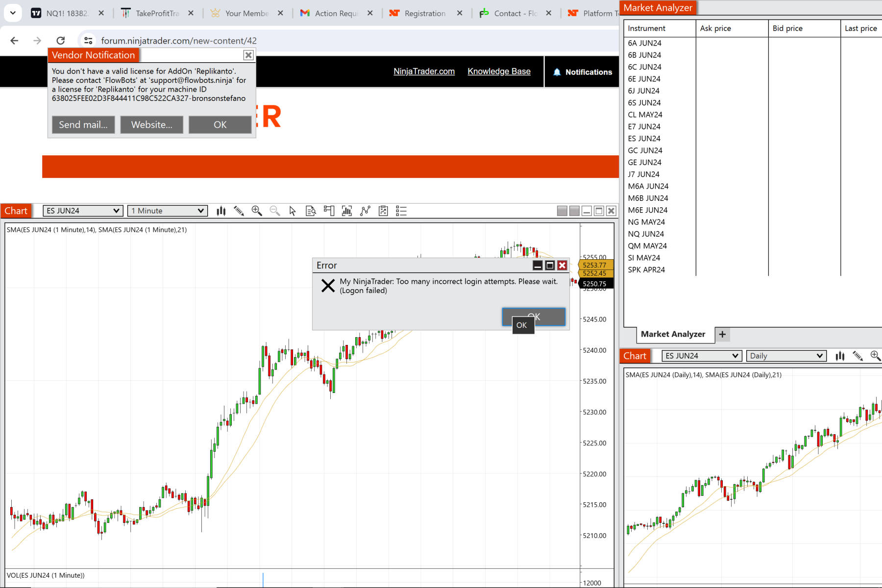This screenshot has height=588, width=882.
Task: Reload the forum page
Action: click(x=60, y=41)
